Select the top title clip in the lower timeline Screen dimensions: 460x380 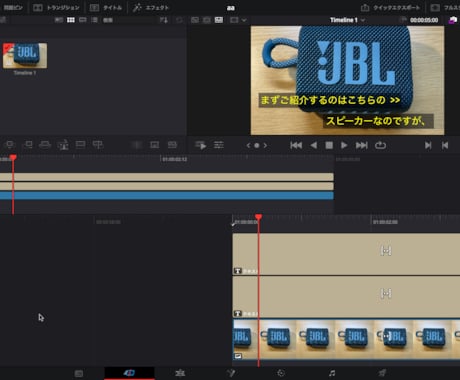click(346, 254)
